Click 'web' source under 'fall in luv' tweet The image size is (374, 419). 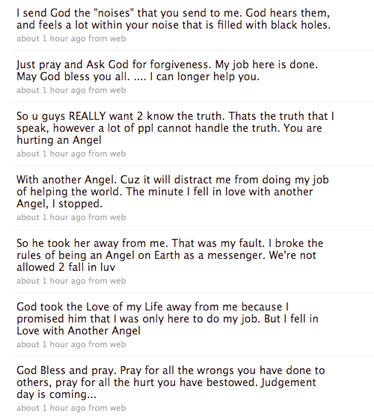[x=118, y=281]
